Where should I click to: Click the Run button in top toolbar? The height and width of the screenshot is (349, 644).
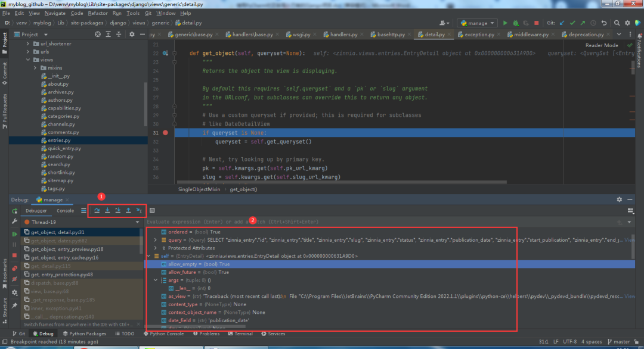tap(505, 23)
